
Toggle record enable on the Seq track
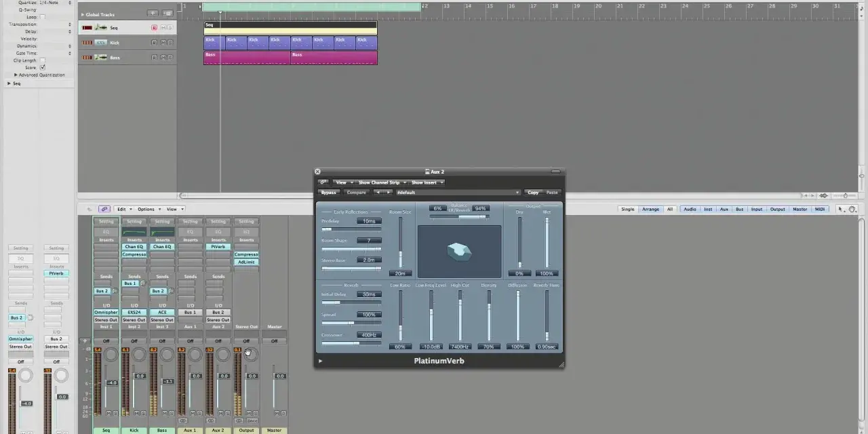(154, 28)
